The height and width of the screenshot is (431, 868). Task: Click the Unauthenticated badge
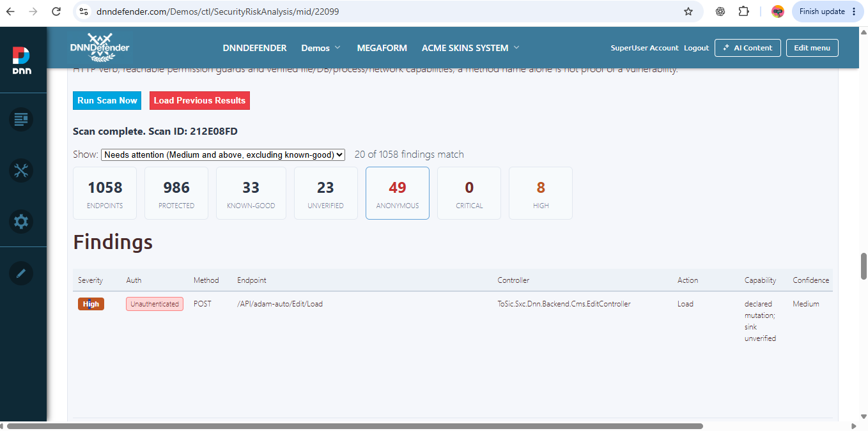[x=155, y=304]
